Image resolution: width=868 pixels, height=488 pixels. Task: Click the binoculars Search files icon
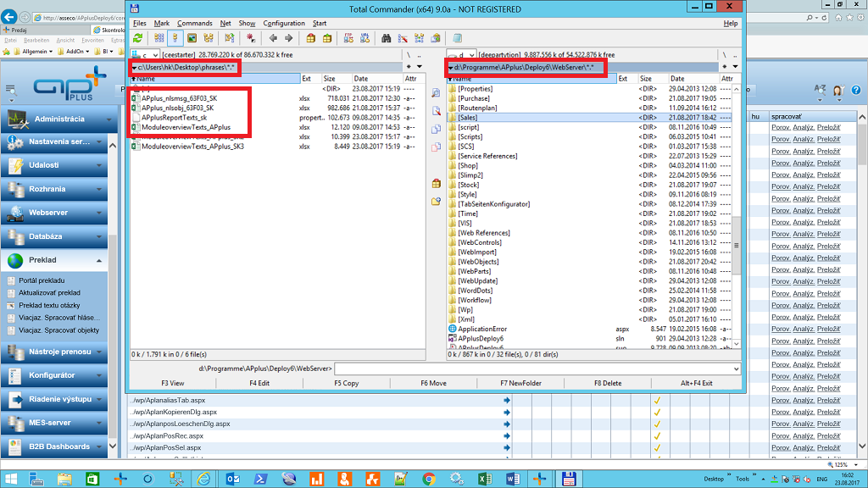tap(387, 38)
